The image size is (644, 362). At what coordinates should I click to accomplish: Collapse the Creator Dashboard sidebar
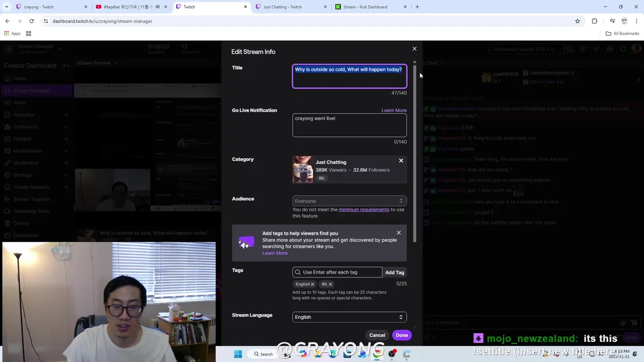click(x=65, y=65)
